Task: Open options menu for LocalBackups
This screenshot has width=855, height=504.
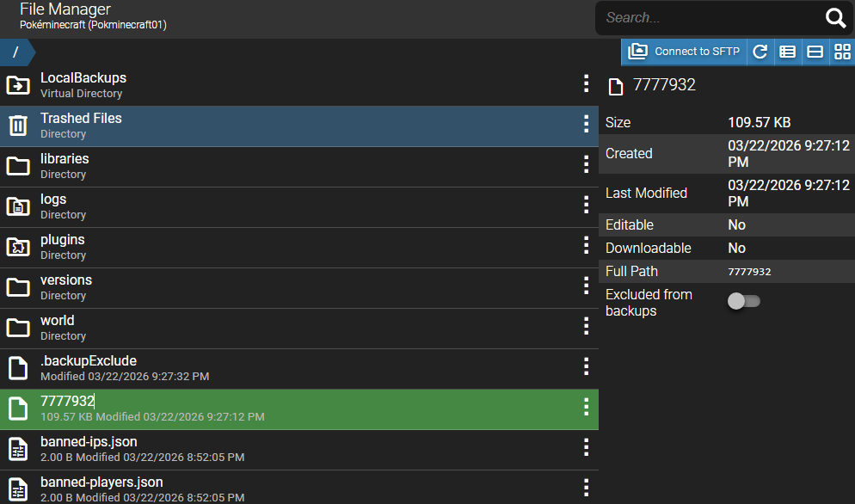Action: [x=586, y=83]
